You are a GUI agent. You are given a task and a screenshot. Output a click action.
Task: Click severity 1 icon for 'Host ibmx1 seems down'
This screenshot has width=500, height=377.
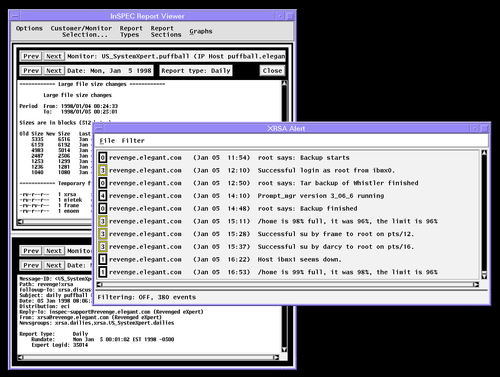point(103,259)
